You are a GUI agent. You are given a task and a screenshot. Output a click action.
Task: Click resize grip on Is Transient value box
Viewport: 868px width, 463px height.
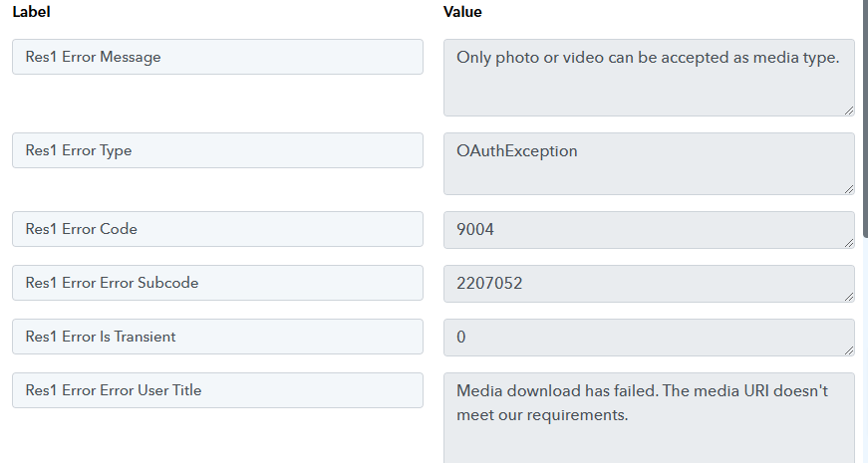(x=849, y=350)
